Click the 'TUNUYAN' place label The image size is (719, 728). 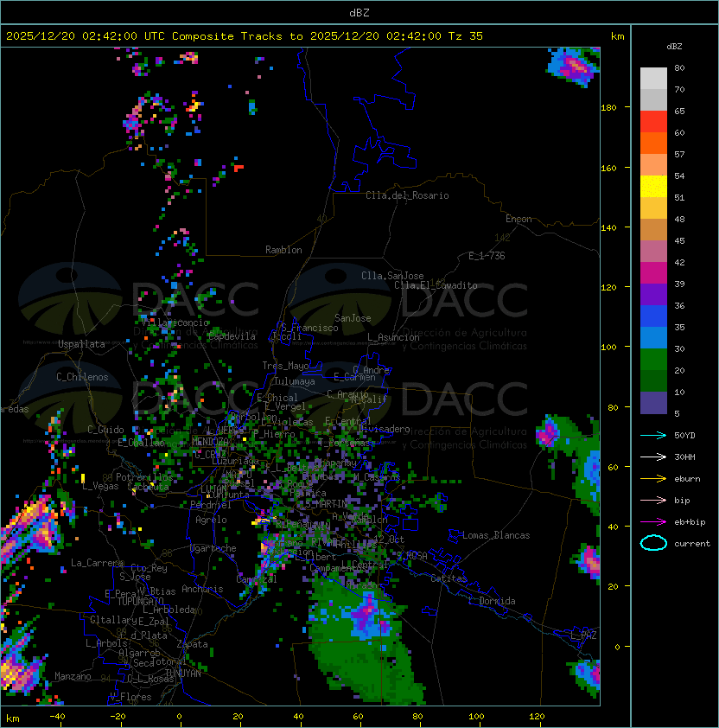click(183, 674)
